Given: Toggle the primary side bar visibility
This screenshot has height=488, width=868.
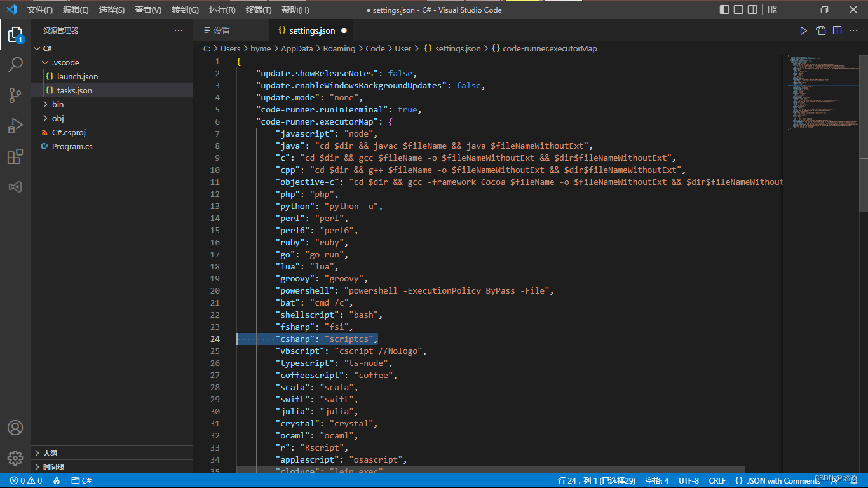Looking at the screenshot, I should coord(724,10).
